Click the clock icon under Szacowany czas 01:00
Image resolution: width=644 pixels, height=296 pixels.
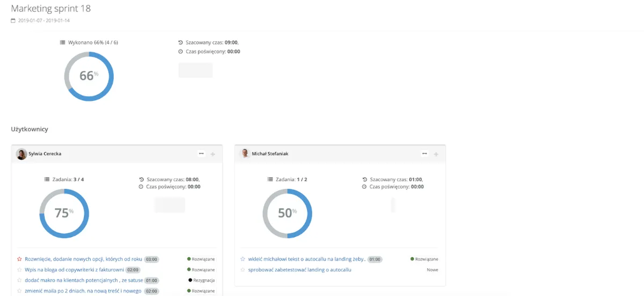click(364, 187)
